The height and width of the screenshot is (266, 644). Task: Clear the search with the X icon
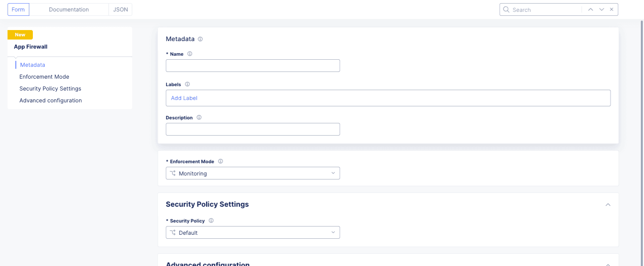612,9
